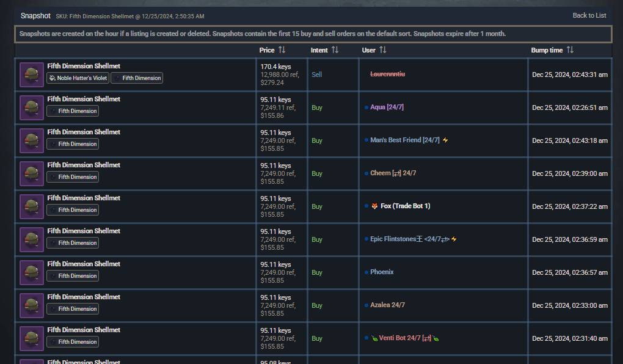Click the SKU: Fifth Dimension Shellmet timestamp text
Image resolution: width=623 pixels, height=364 pixels.
coord(130,16)
